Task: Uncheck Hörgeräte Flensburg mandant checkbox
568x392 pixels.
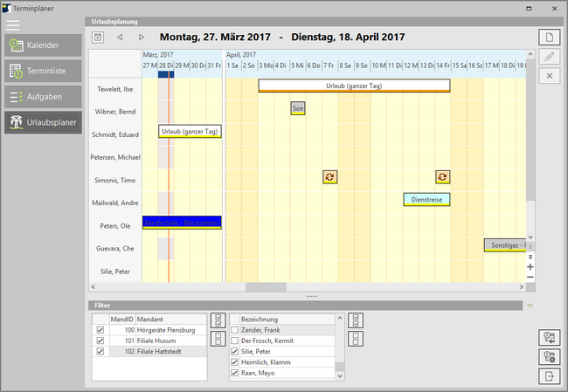Action: [100, 330]
